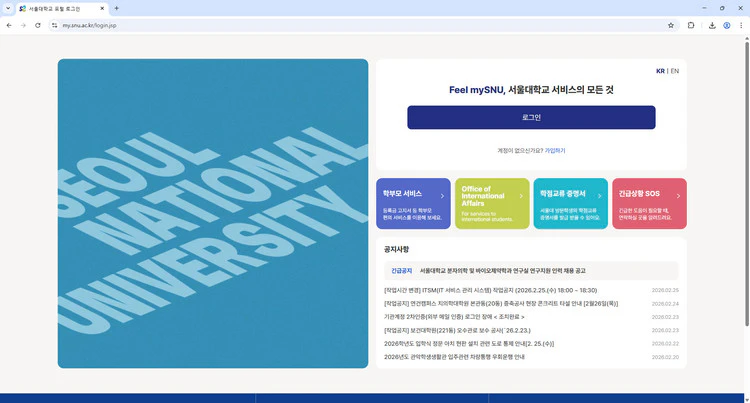Click the 로그인 button

[x=531, y=117]
